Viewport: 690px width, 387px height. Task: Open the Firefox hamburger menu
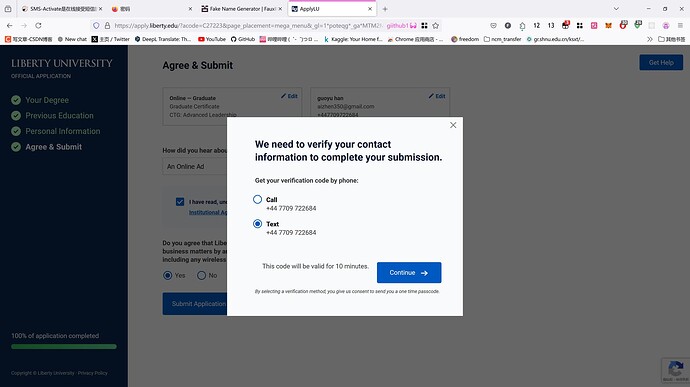click(680, 26)
